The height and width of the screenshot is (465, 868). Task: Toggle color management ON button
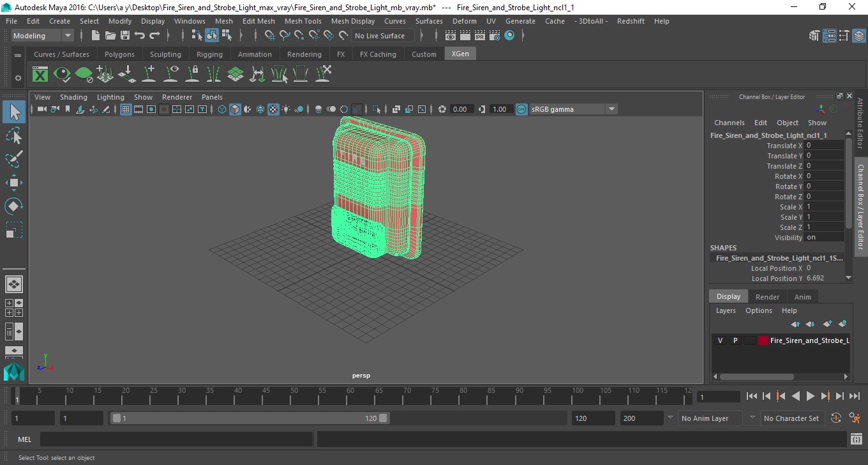(521, 109)
